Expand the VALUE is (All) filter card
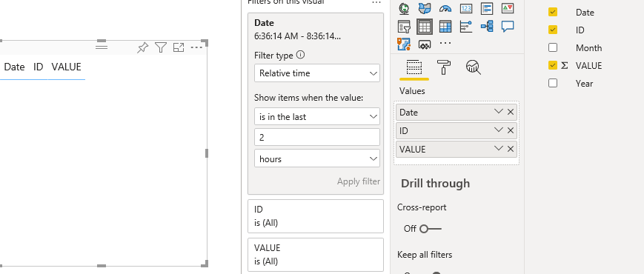 [x=316, y=254]
